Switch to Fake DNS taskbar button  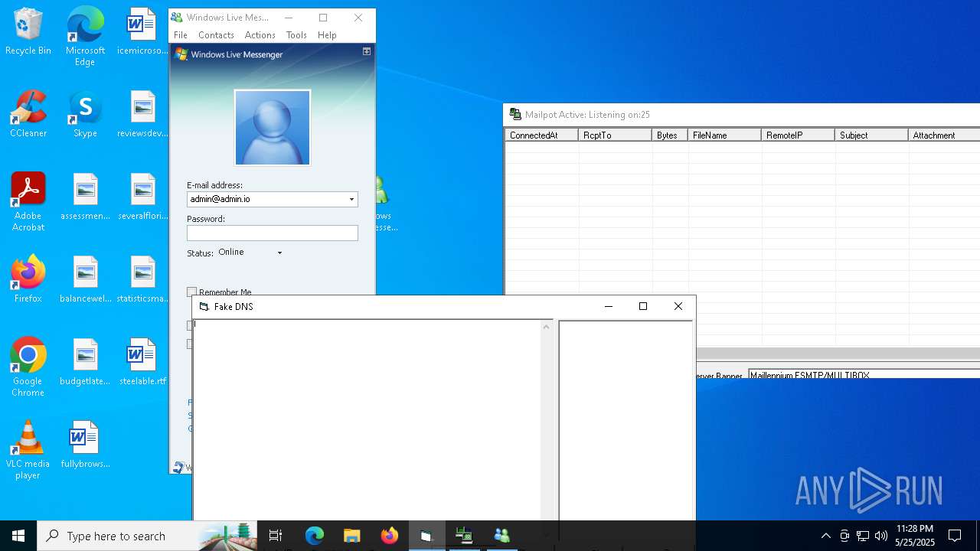pos(426,536)
